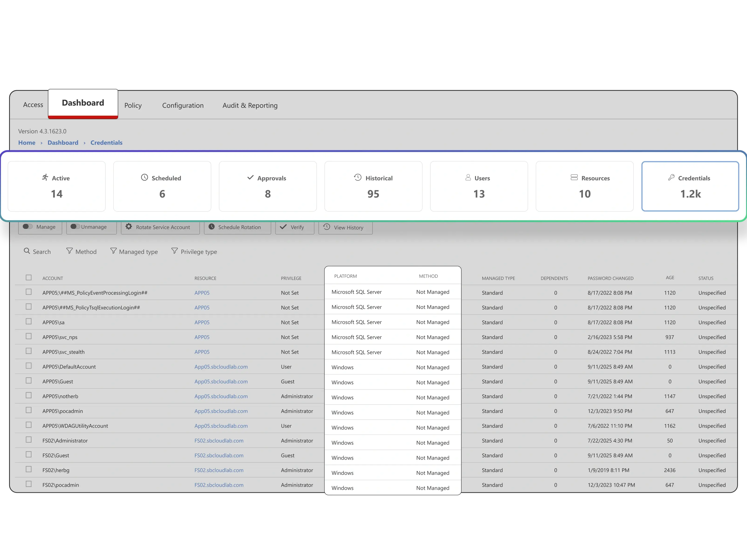This screenshot has width=747, height=560.
Task: Click the Active sessions running-person icon
Action: click(45, 177)
